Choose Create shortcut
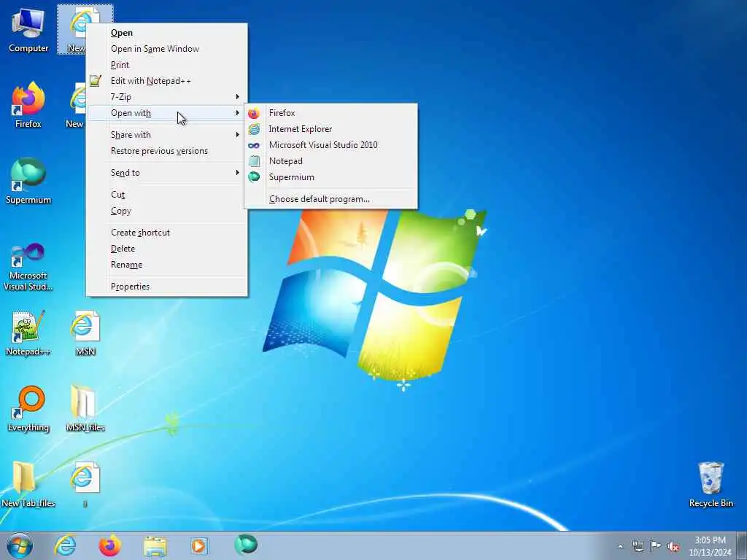Image resolution: width=747 pixels, height=560 pixels. point(167,233)
